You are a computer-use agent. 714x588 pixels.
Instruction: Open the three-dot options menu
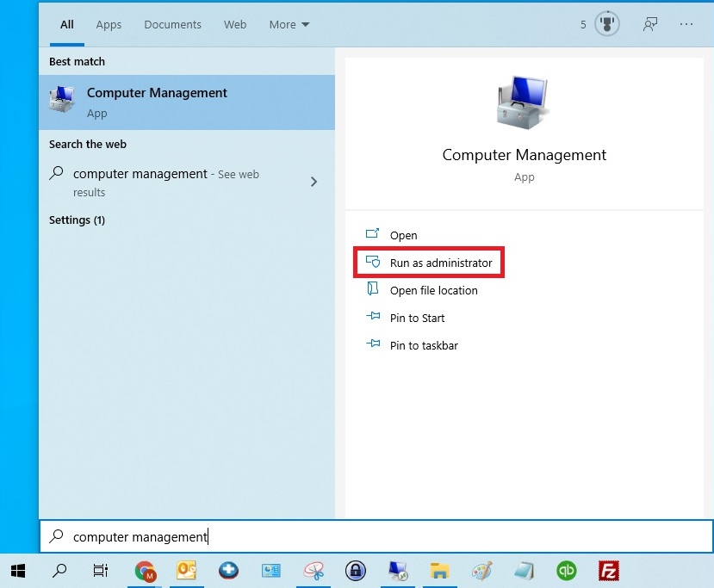click(x=686, y=24)
